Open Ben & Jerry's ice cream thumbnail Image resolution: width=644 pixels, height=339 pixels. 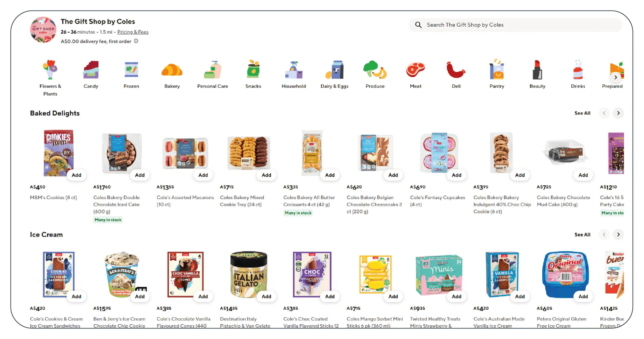122,274
